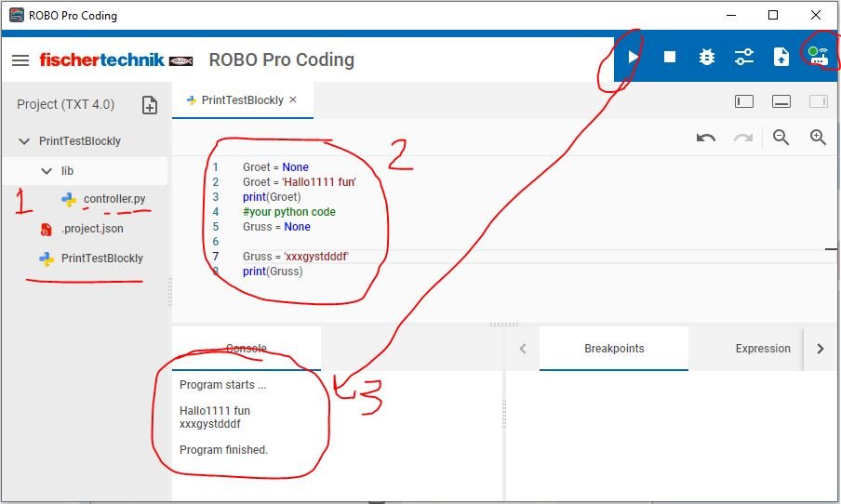
Task: Select the Breakpoints tab
Action: (x=614, y=349)
